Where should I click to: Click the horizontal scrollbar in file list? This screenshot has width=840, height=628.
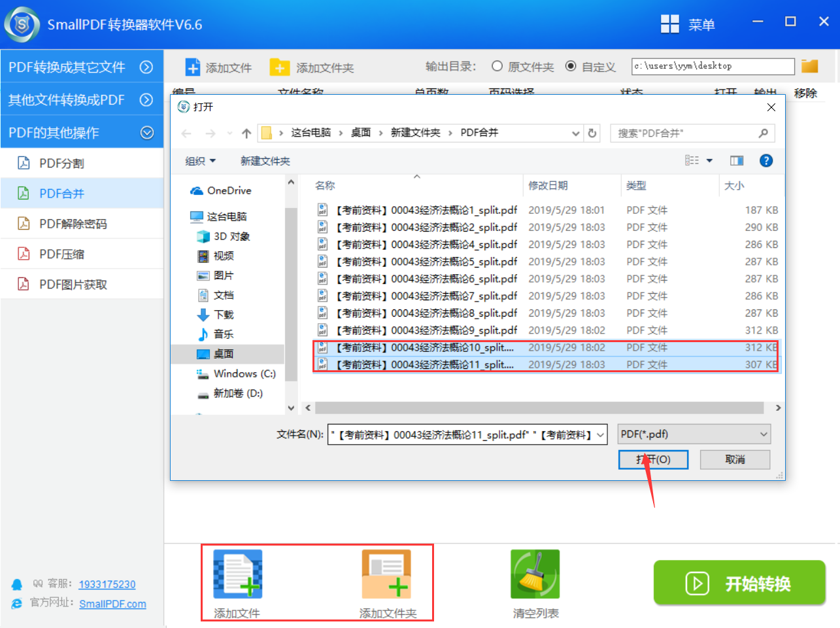tap(539, 408)
